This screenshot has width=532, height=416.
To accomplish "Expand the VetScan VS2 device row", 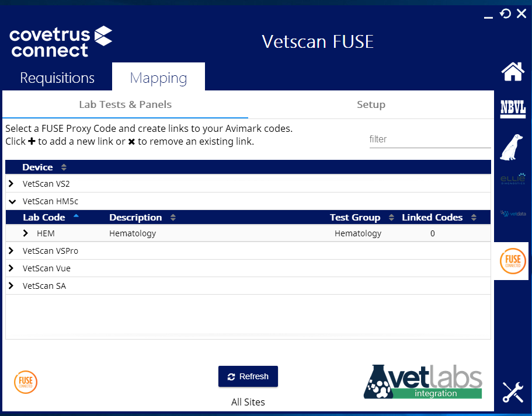I will click(x=11, y=183).
